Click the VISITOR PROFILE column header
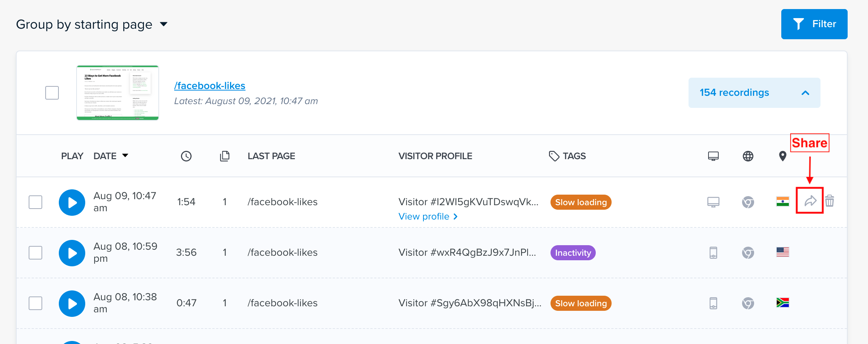Screen dimensions: 868x344 pos(435,156)
